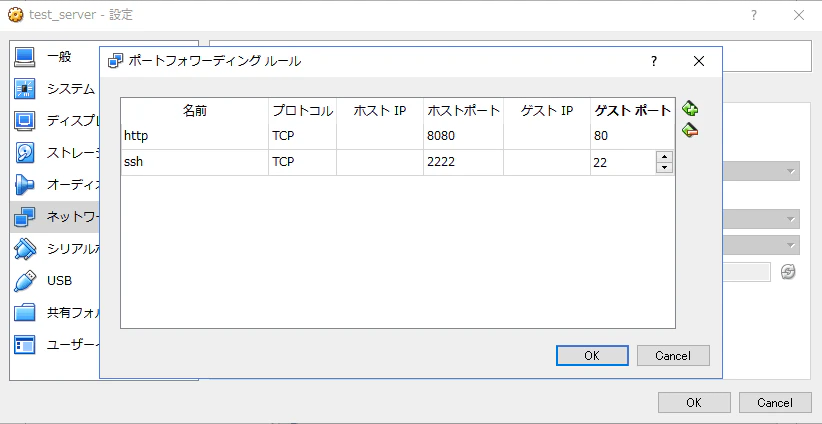
Task: Select the ssh rule name cell
Action: pos(194,162)
